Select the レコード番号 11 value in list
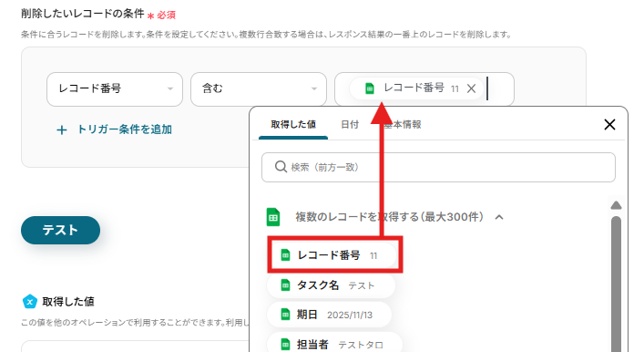The height and width of the screenshot is (352, 644). (332, 255)
